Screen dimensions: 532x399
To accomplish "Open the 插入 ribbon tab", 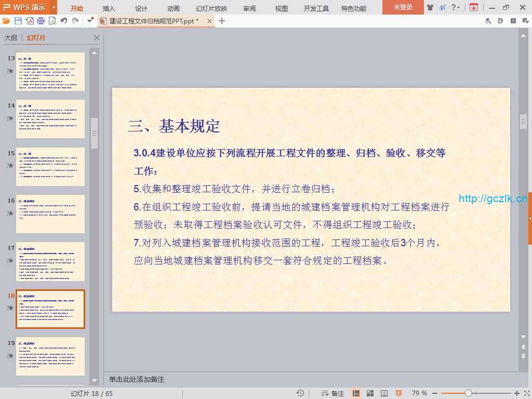I will click(109, 8).
